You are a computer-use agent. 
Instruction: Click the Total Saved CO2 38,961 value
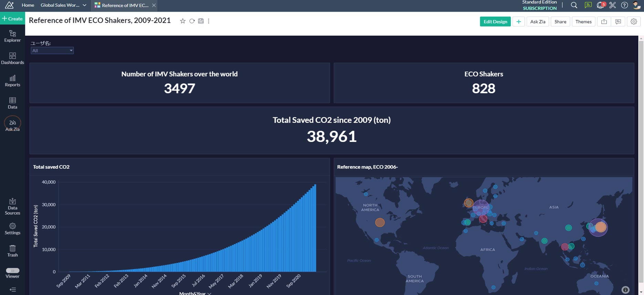(x=332, y=136)
